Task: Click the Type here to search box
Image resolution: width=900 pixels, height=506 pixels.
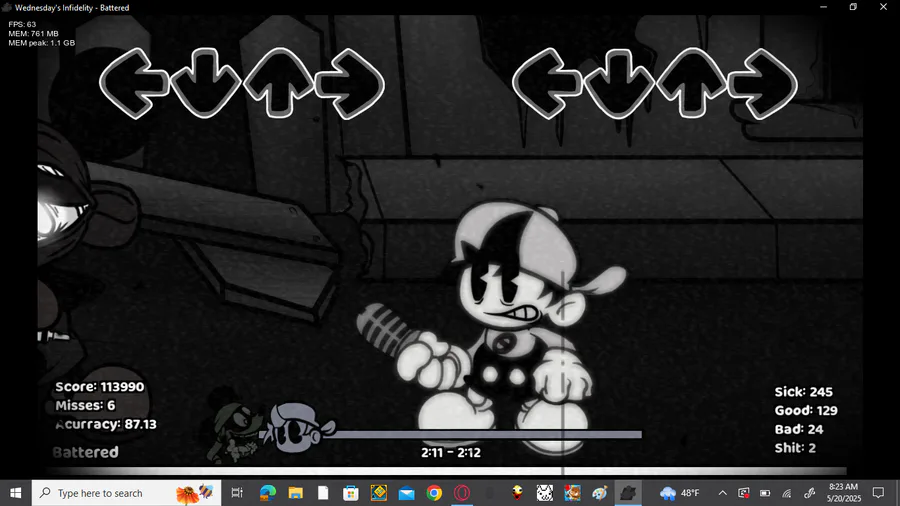Action: [126, 493]
